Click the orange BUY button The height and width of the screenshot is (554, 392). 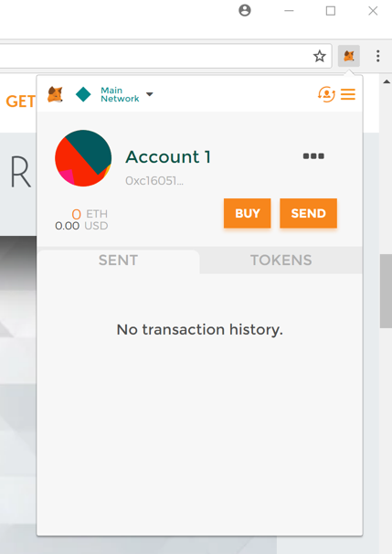(x=248, y=213)
